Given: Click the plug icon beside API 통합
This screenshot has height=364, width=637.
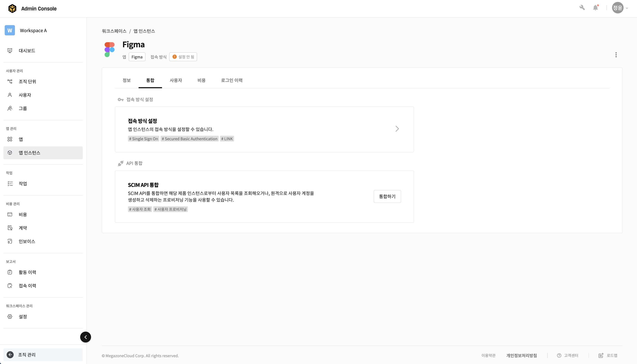Looking at the screenshot, I should (120, 163).
